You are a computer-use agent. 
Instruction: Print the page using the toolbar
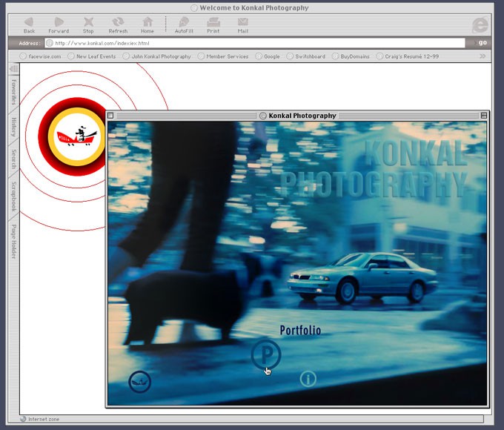213,24
